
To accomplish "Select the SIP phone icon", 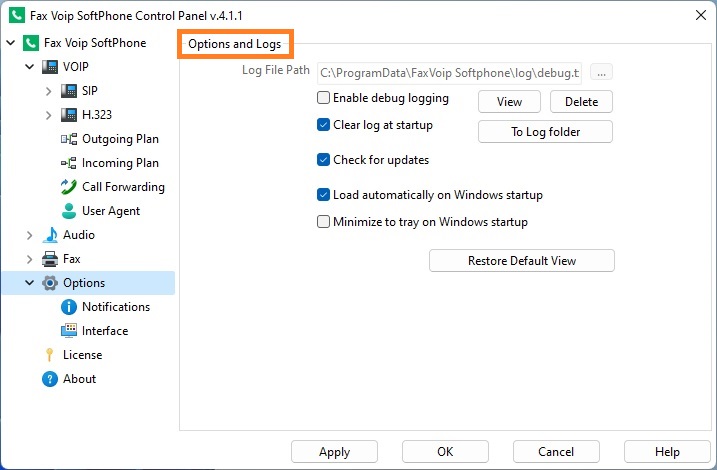I will click(69, 91).
